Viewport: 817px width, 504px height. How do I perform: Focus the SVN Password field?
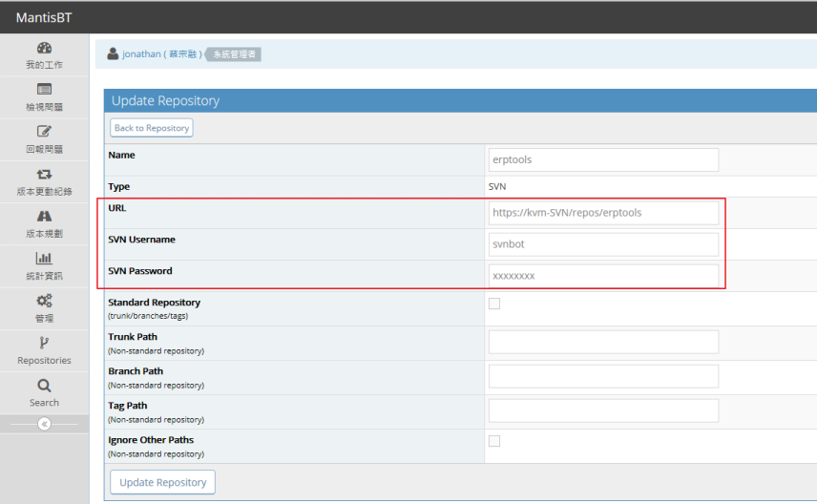(x=603, y=276)
